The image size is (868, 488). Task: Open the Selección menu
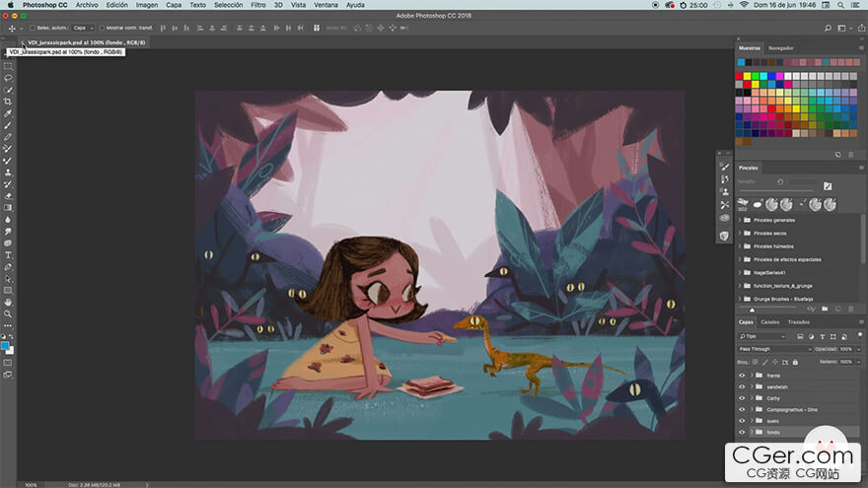228,5
